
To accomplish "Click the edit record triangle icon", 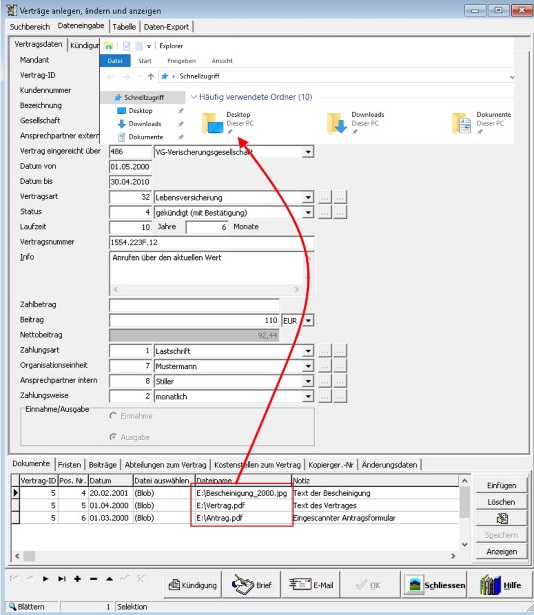I will pyautogui.click(x=109, y=579).
